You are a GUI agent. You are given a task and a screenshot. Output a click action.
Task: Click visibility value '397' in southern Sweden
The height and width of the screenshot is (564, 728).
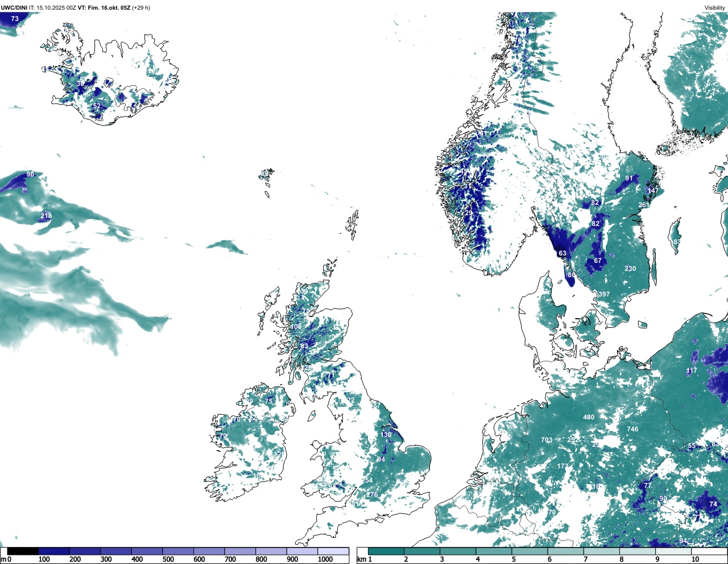[x=604, y=294]
